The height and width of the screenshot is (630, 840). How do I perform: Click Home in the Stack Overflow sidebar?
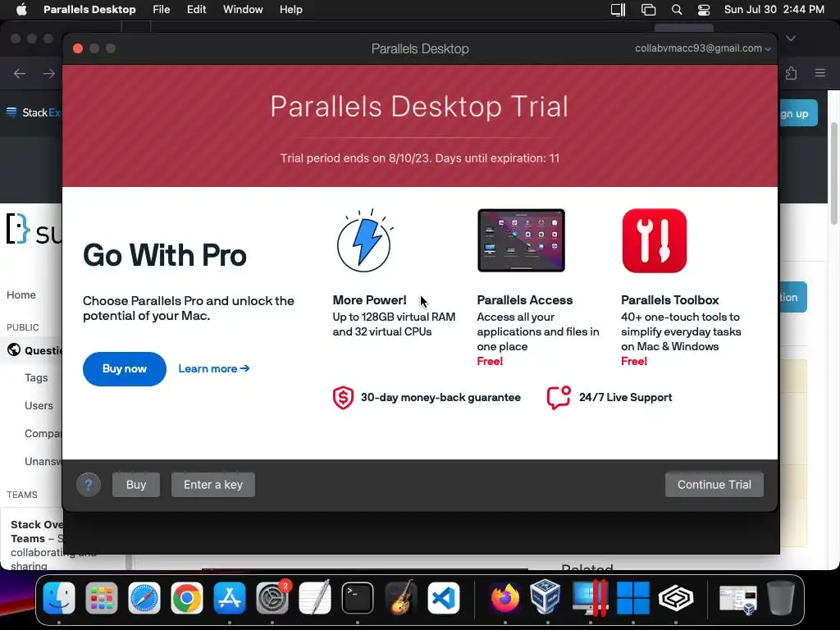21,294
